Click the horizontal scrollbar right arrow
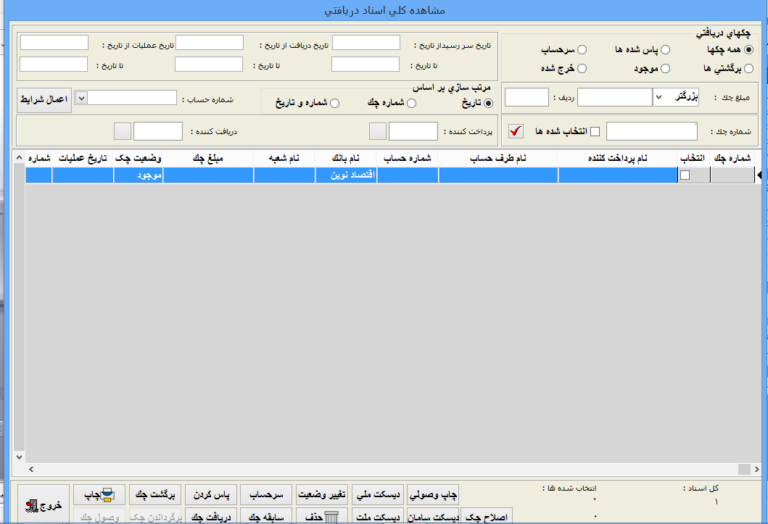 (757, 469)
